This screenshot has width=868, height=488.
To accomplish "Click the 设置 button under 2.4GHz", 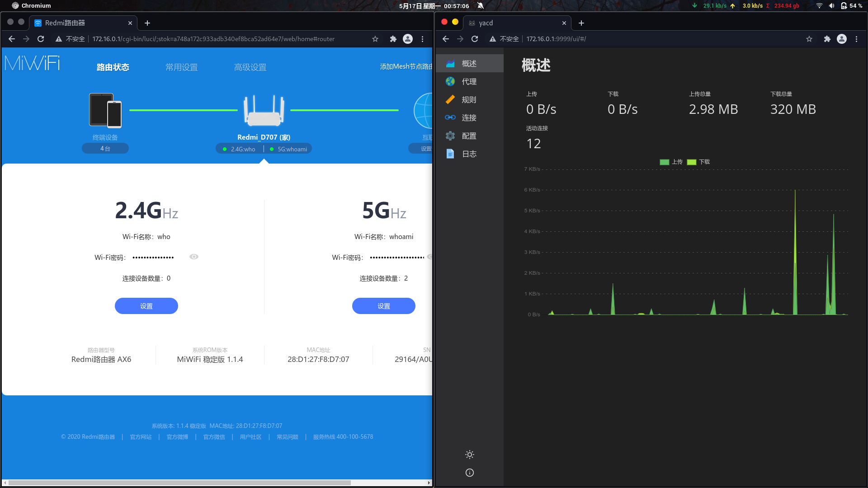I will click(146, 306).
